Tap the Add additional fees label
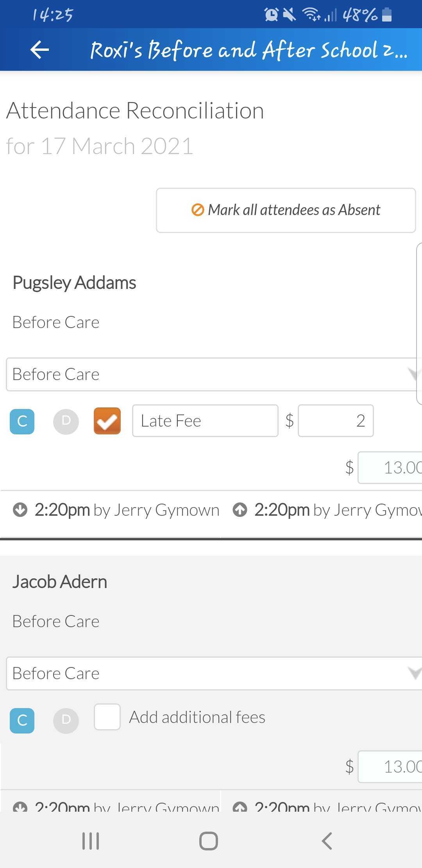The image size is (422, 868). pos(197,717)
